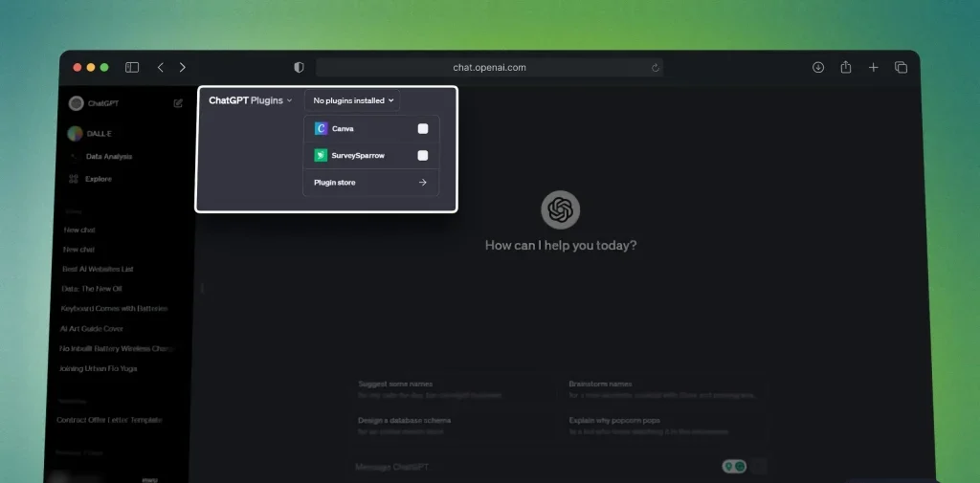Open Safari downloads icon
This screenshot has height=483, width=980.
pyautogui.click(x=818, y=68)
